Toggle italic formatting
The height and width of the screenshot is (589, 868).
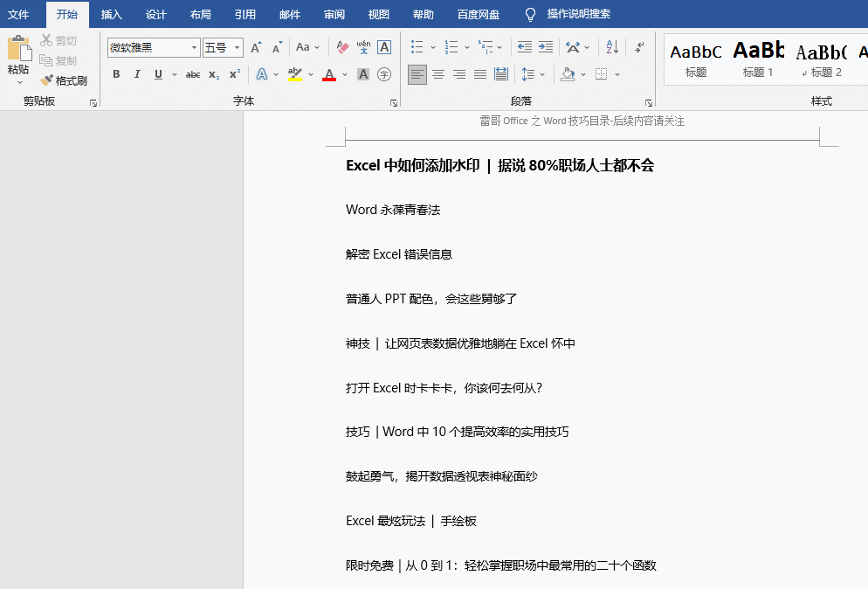[137, 74]
